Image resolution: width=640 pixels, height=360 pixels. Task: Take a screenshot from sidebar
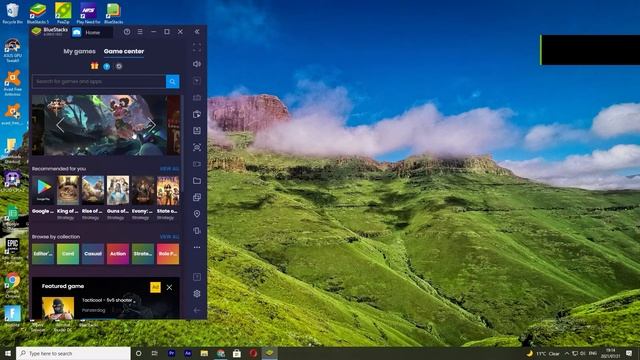pos(197,147)
